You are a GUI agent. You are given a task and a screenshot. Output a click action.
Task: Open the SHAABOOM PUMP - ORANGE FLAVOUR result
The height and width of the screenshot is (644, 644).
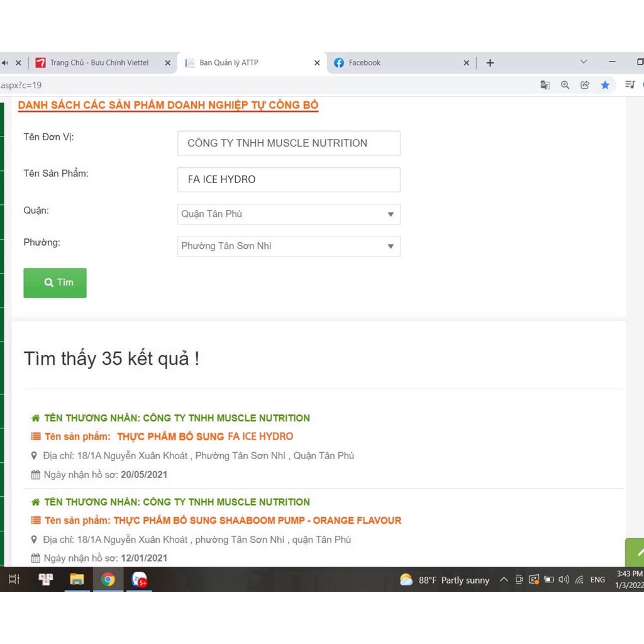[257, 521]
